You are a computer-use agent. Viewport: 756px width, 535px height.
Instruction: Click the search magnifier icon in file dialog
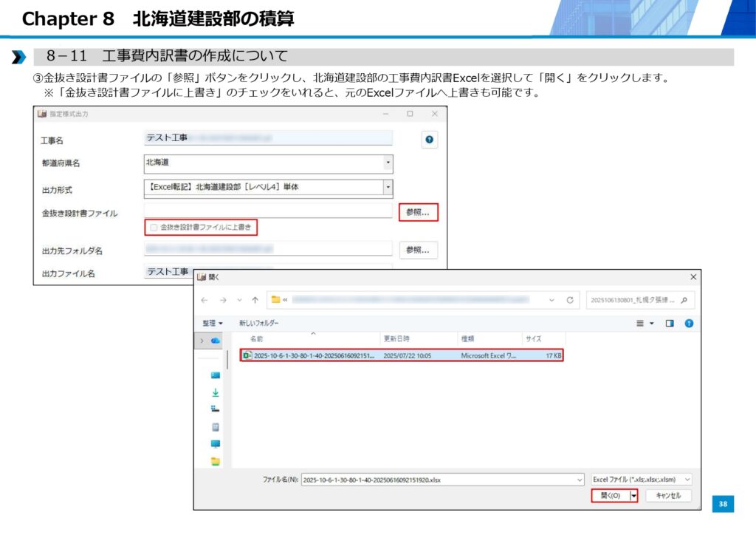pos(684,300)
